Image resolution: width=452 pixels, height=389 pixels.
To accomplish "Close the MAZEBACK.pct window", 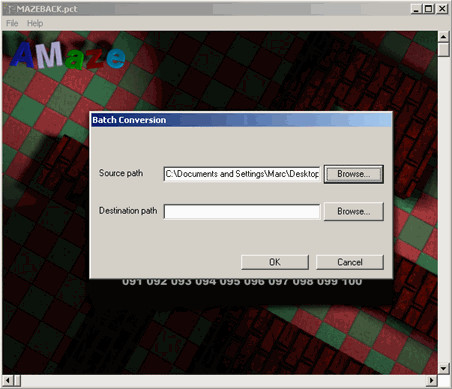I will click(x=442, y=9).
